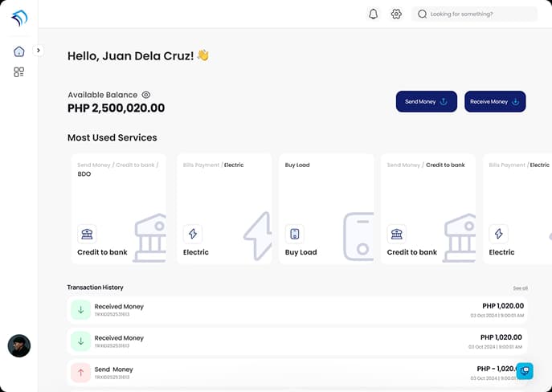Open the first Received Money transaction

pos(297,309)
